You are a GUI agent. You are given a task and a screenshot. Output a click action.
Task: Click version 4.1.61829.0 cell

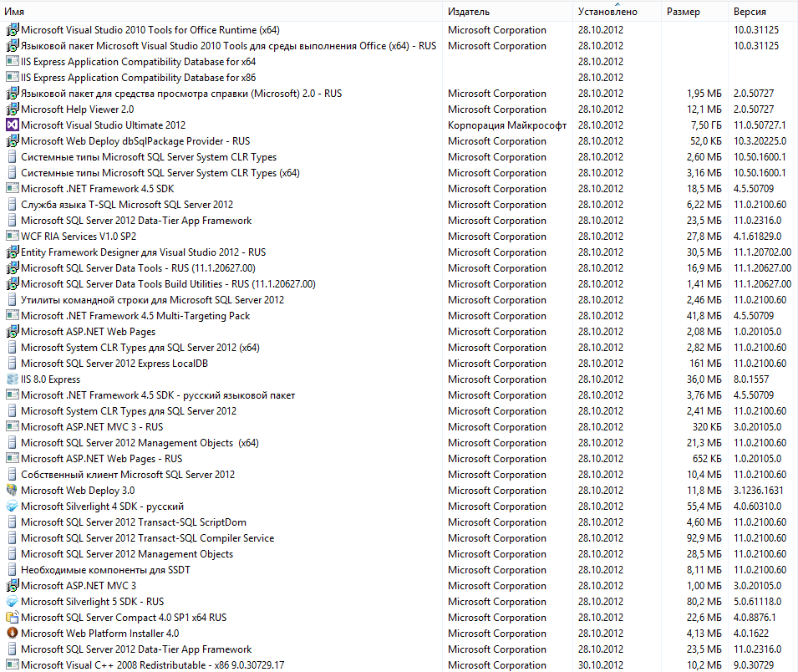pyautogui.click(x=757, y=237)
